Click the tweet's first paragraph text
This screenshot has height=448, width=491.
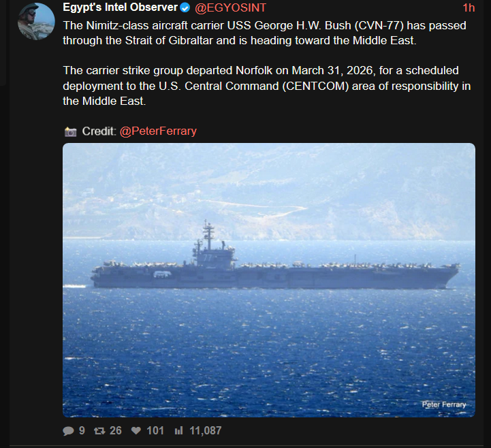point(265,33)
